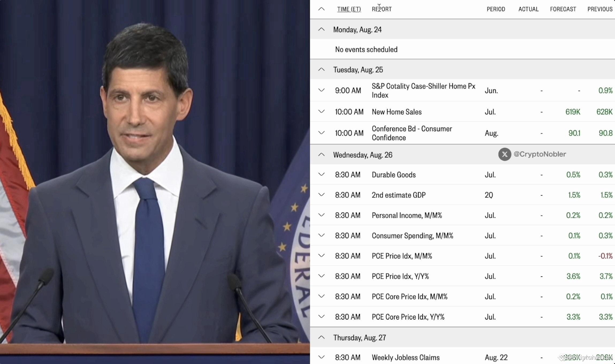Click the 'Tuesday, Aug. 25' date heading

pos(358,70)
